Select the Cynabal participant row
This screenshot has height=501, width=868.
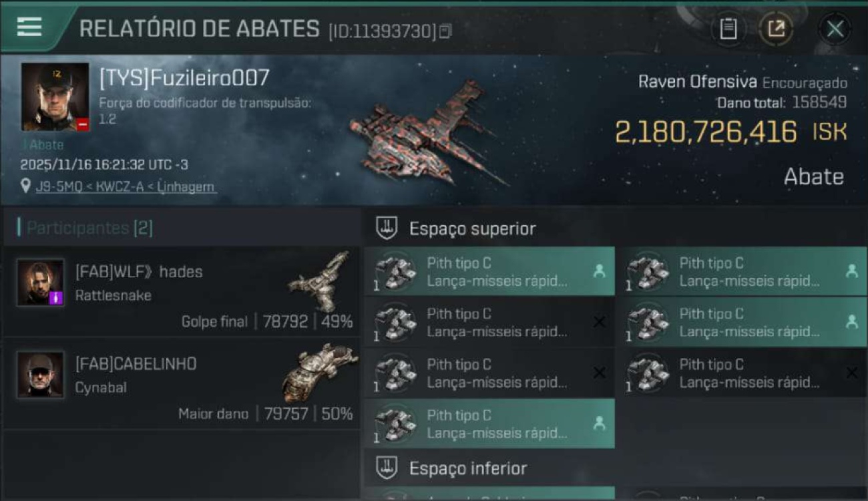tap(182, 383)
